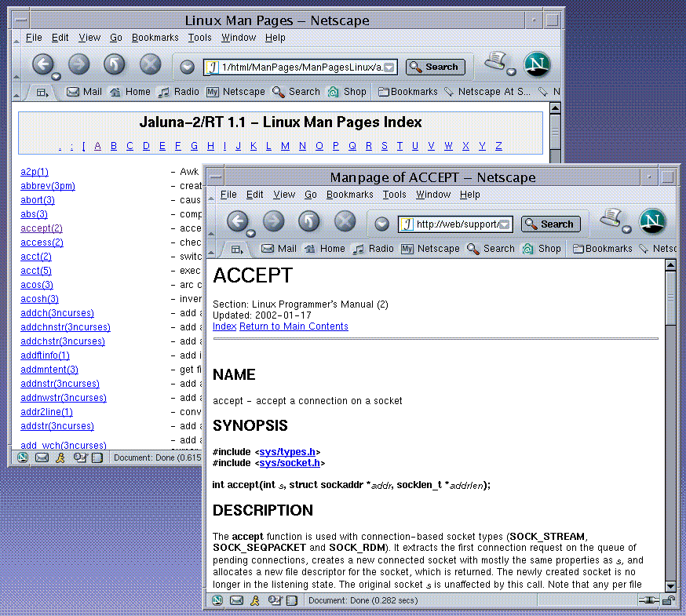The width and height of the screenshot is (686, 616).
Task: Open Go menu in Linux Man Pages window
Action: pos(116,38)
